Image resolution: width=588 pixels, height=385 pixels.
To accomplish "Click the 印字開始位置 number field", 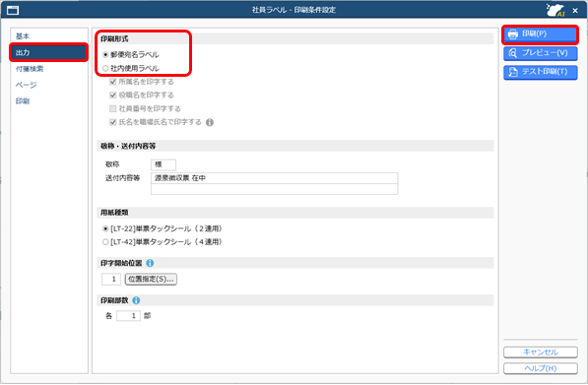I will click(x=111, y=280).
